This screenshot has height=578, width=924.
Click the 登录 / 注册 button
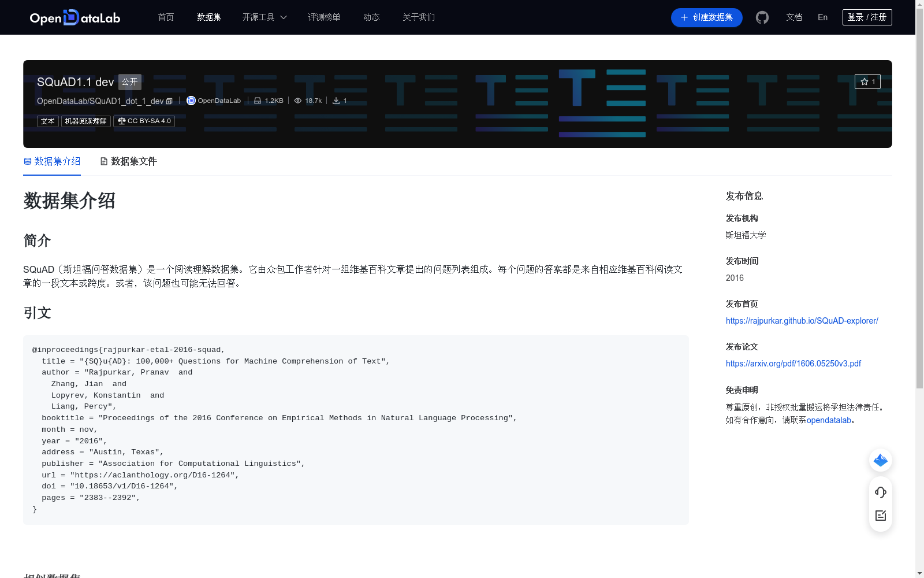[x=867, y=17]
